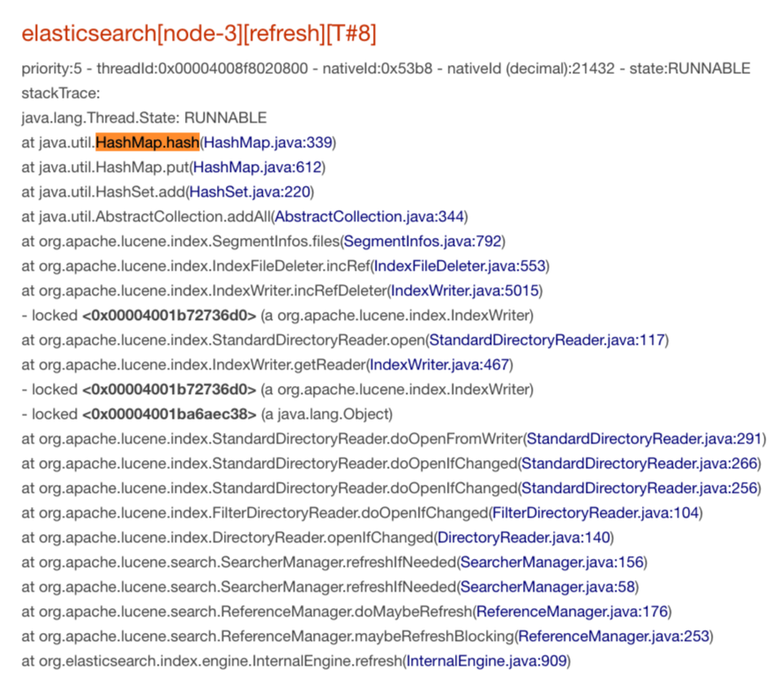
Task: Open FilterDirectoryReader.java:104 link
Action: [595, 512]
